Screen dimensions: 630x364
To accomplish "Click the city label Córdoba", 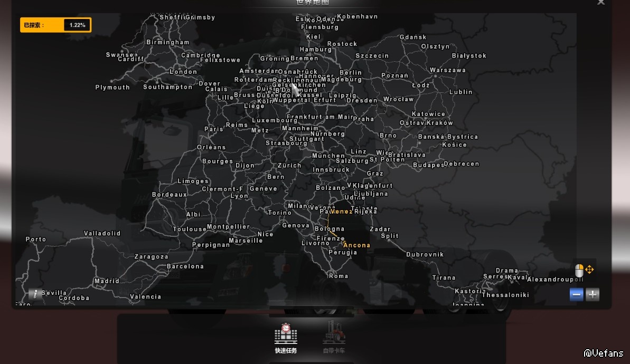I will 74,298.
